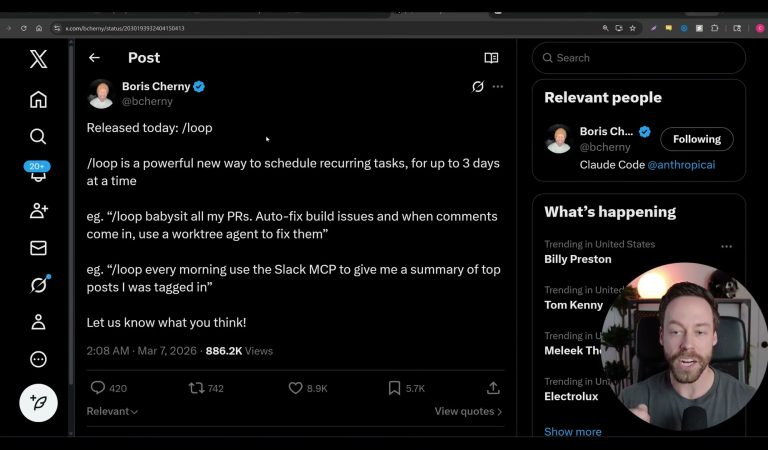Image resolution: width=768 pixels, height=450 pixels.
Task: Open Profile person icon in sidebar
Action: click(x=38, y=322)
